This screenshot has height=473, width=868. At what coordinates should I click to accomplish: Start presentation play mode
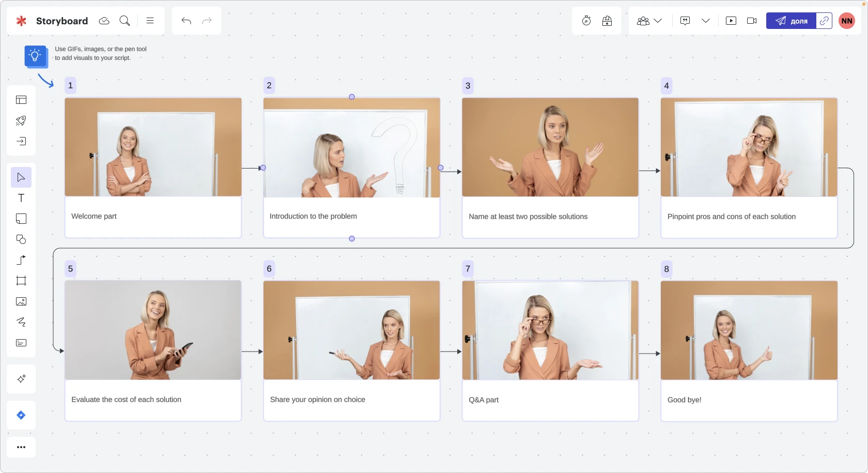pyautogui.click(x=731, y=21)
